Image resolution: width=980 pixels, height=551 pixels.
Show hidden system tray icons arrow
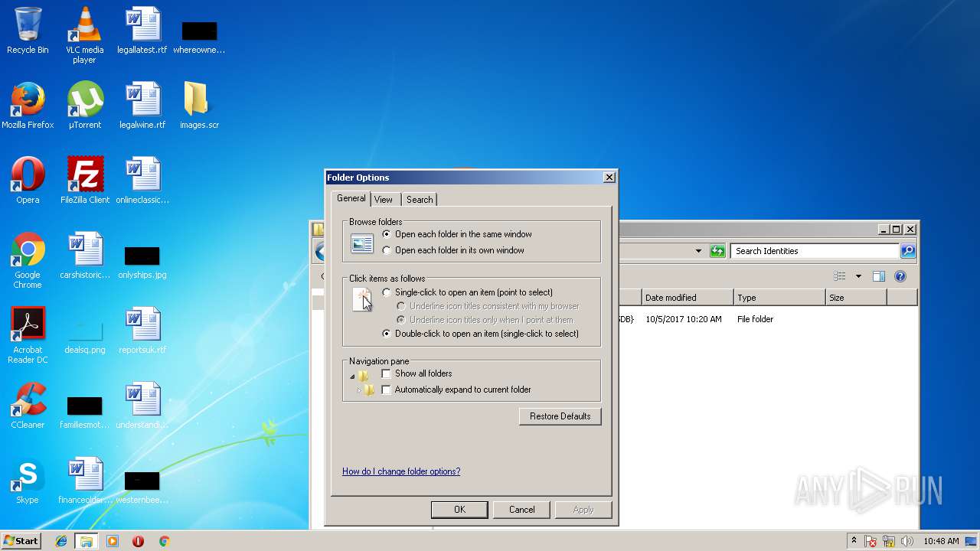point(854,541)
